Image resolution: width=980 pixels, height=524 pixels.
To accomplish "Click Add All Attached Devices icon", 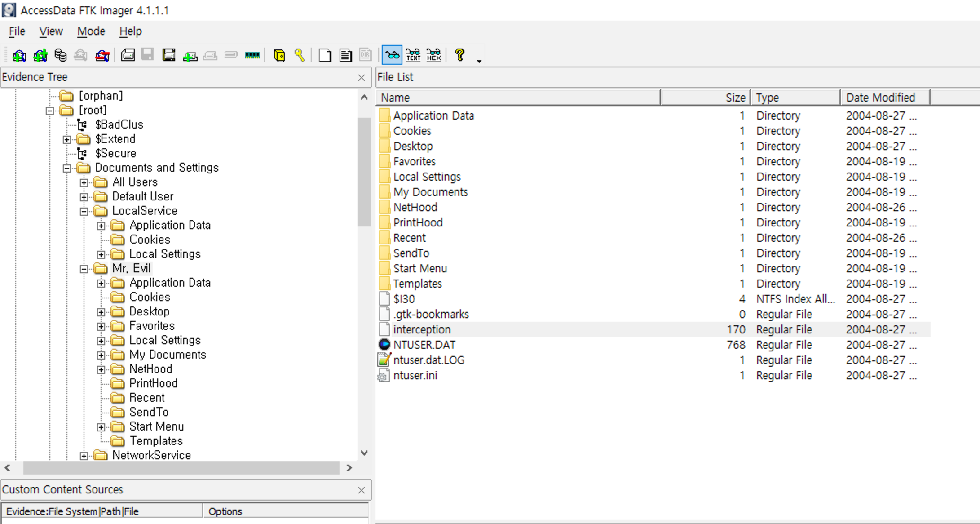I will click(40, 55).
